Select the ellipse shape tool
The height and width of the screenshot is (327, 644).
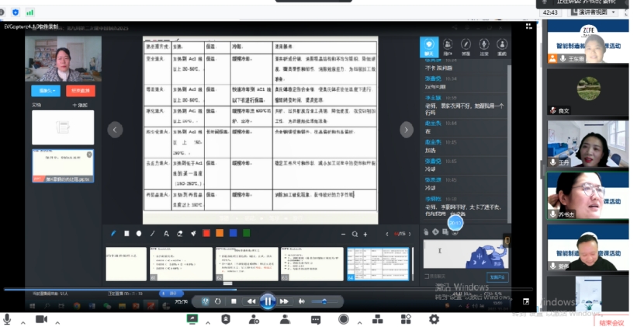pos(139,234)
